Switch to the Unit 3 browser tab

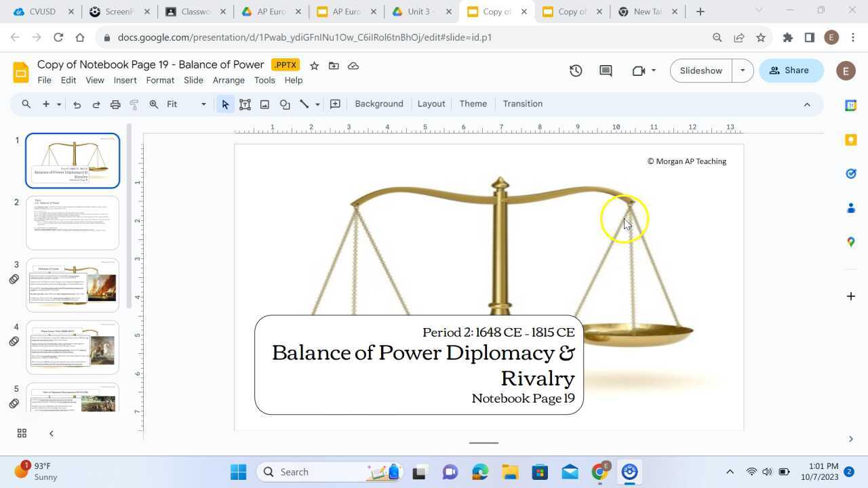pos(418,12)
